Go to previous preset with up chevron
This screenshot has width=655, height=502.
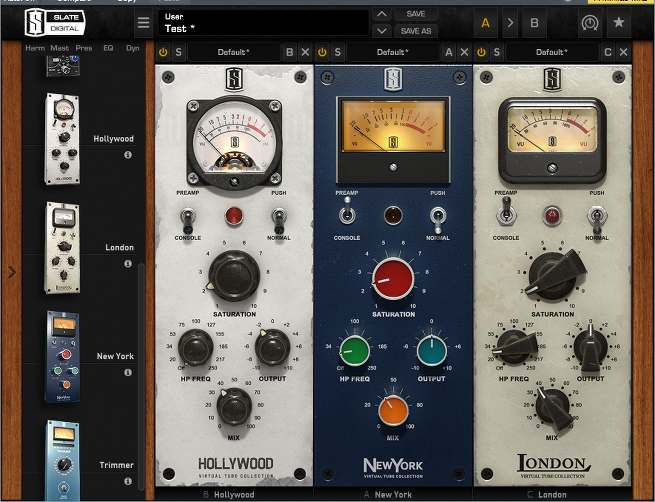coord(381,14)
